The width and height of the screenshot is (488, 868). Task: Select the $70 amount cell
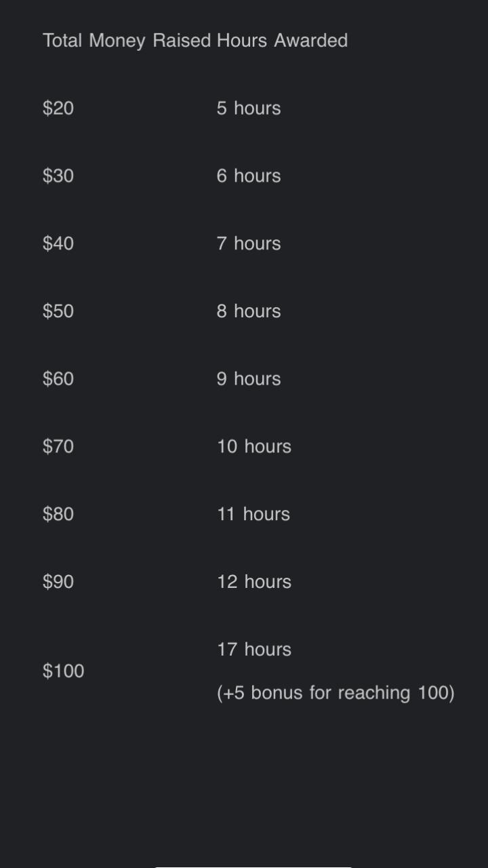[58, 447]
